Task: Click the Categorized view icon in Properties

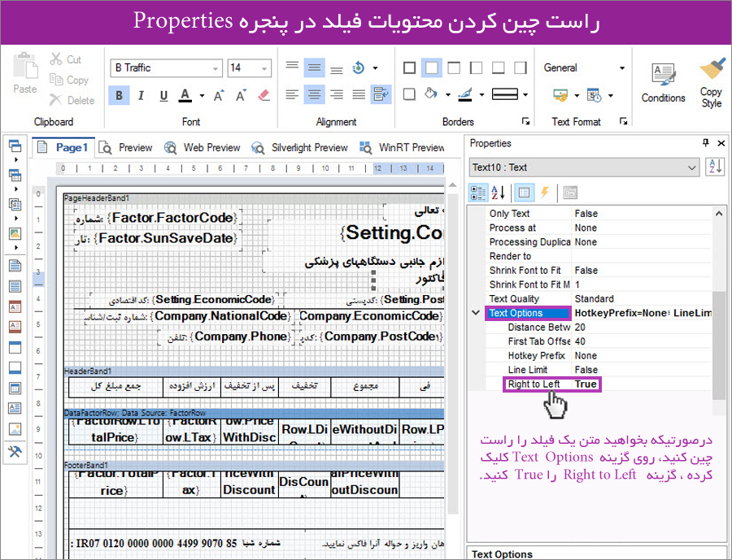Action: click(478, 193)
